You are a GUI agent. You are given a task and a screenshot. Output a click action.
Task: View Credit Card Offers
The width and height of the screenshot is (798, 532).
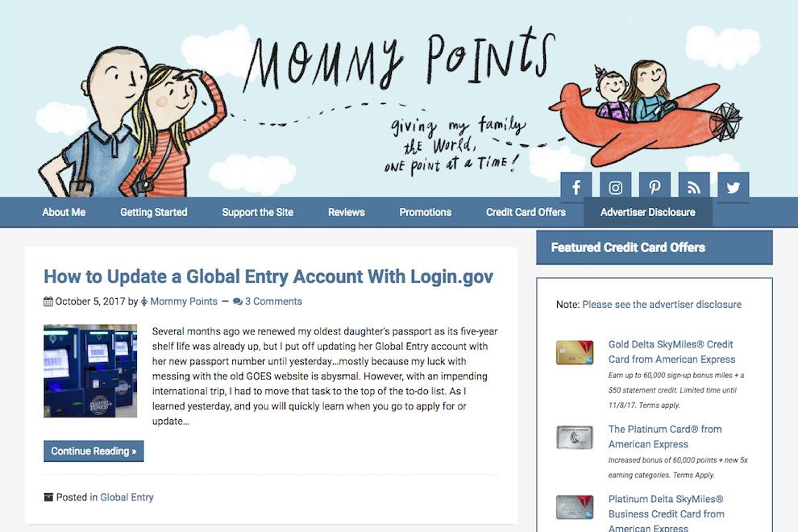pyautogui.click(x=526, y=212)
